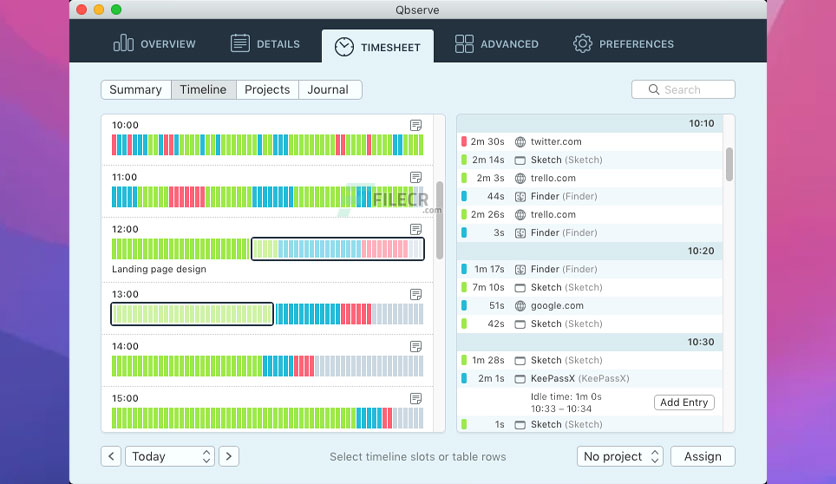Viewport: 836px width, 484px height.
Task: Open the note icon for the 11:00 hour
Action: [416, 177]
